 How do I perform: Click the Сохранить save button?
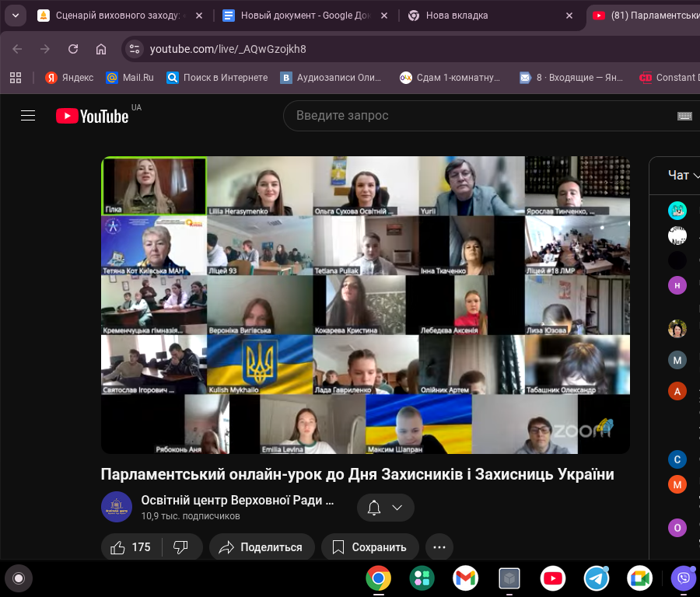point(369,547)
